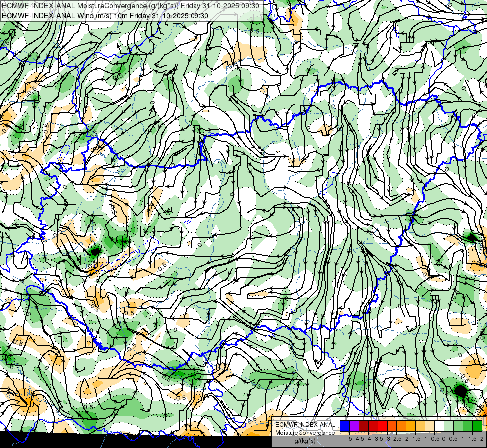Pick the dark maroon swatch for -4.5 to -4
Screen dimensions: 487x448
point(364,426)
